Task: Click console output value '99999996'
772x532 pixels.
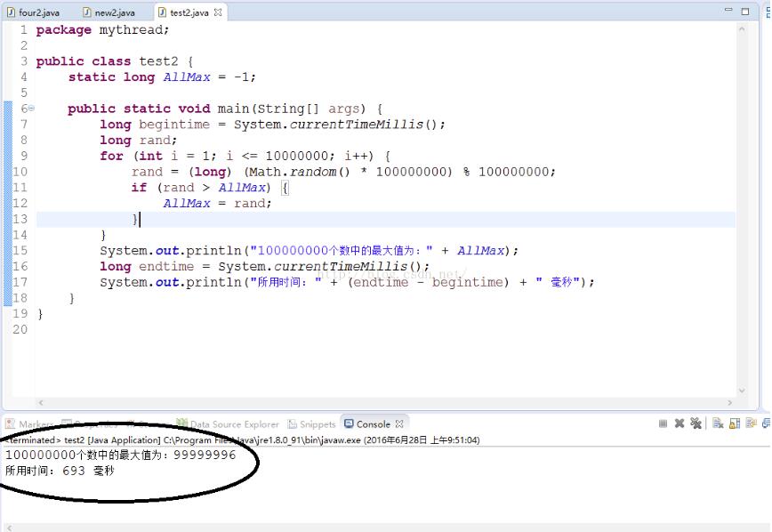Action: [205, 455]
